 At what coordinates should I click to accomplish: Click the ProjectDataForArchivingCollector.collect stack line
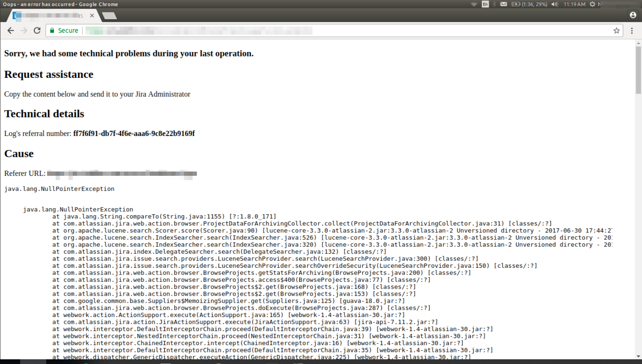302,223
